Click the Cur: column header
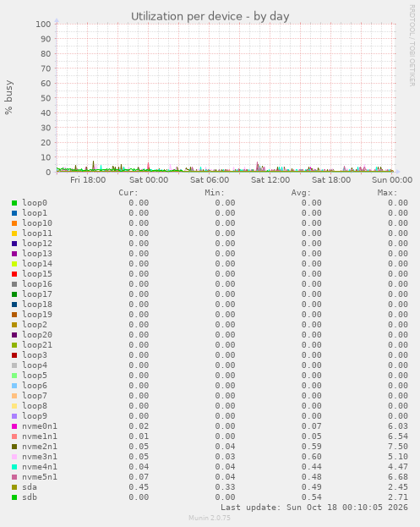This screenshot has width=420, height=527. tap(128, 193)
